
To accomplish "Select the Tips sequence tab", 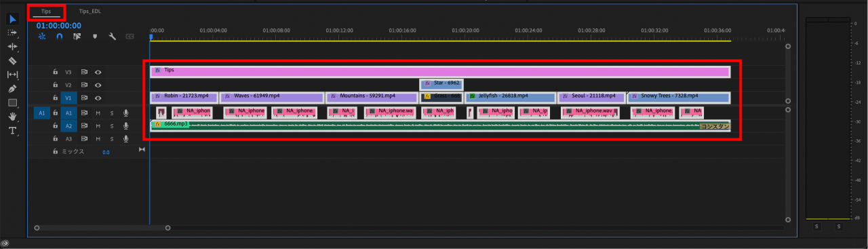I will [46, 12].
